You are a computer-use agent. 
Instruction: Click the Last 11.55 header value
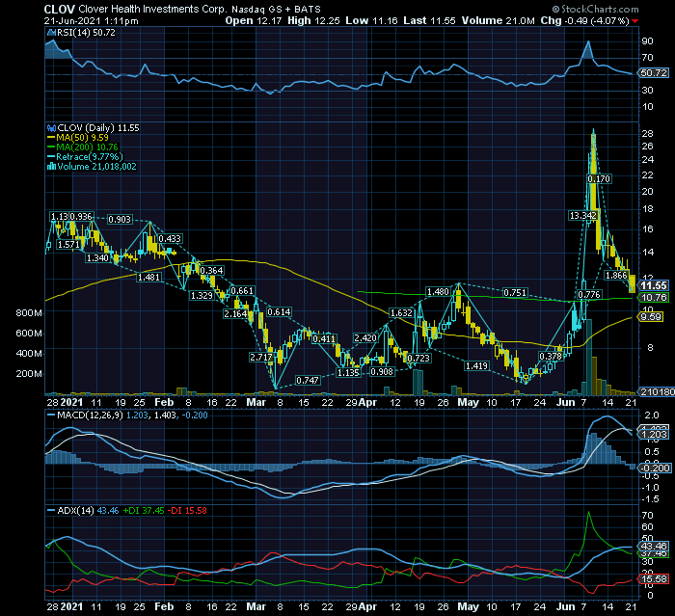[429, 20]
